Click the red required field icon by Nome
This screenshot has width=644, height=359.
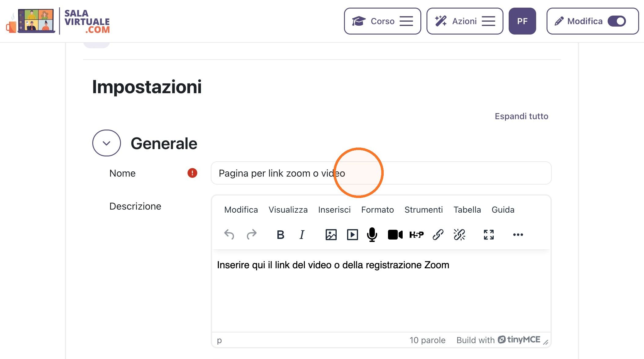(x=192, y=173)
